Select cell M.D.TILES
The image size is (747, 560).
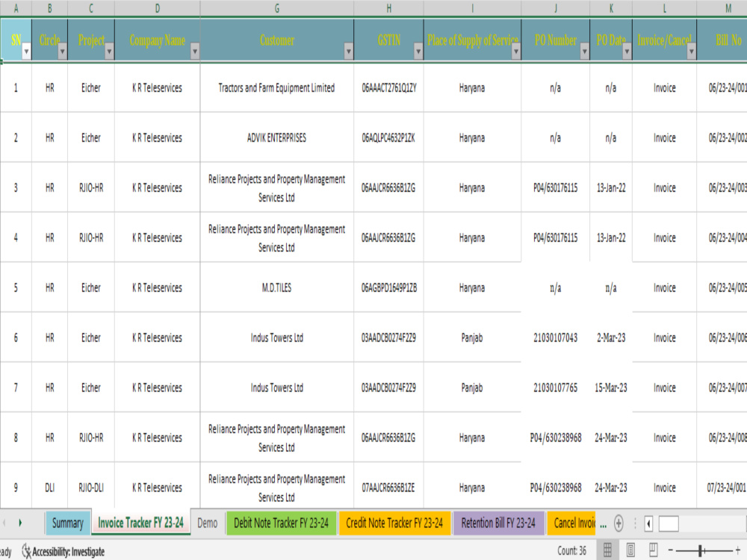click(277, 287)
